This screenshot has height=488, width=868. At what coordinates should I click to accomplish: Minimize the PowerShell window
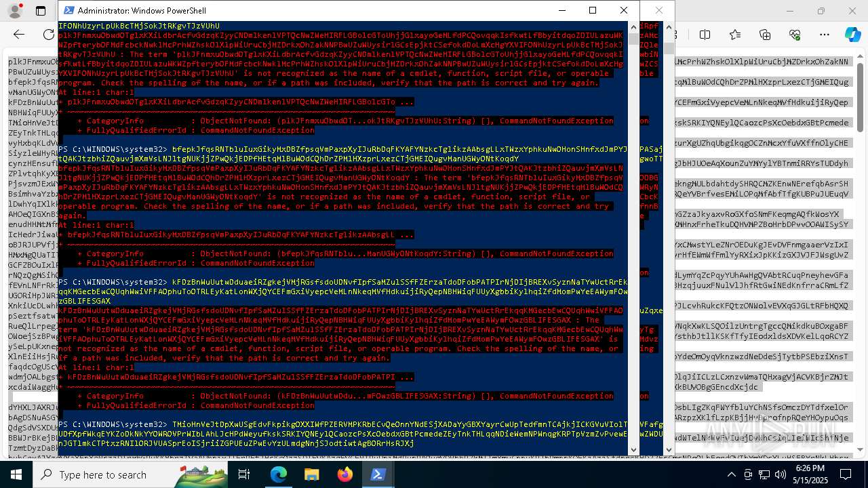561,11
